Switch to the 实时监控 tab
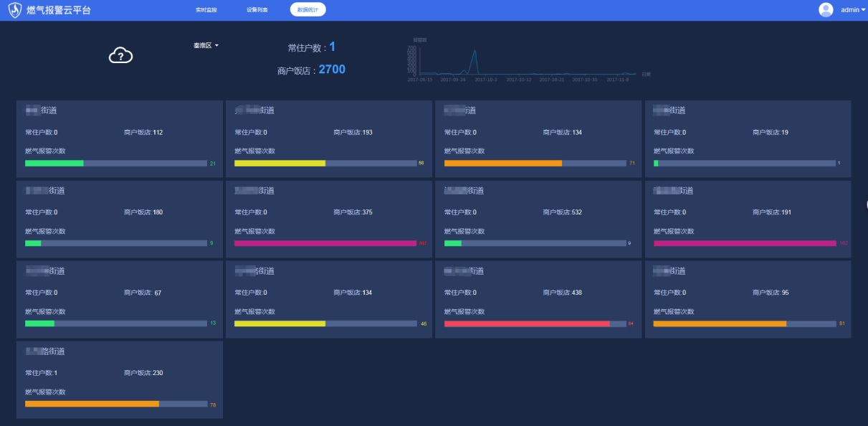Image resolution: width=868 pixels, height=426 pixels. click(x=206, y=10)
